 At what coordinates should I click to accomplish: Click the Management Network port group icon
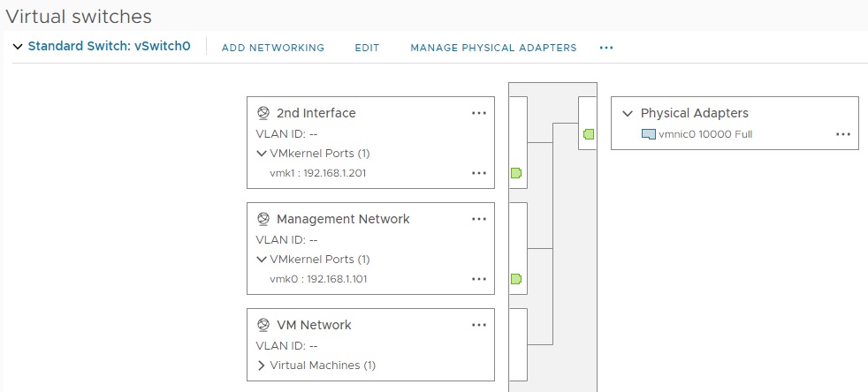click(x=263, y=219)
